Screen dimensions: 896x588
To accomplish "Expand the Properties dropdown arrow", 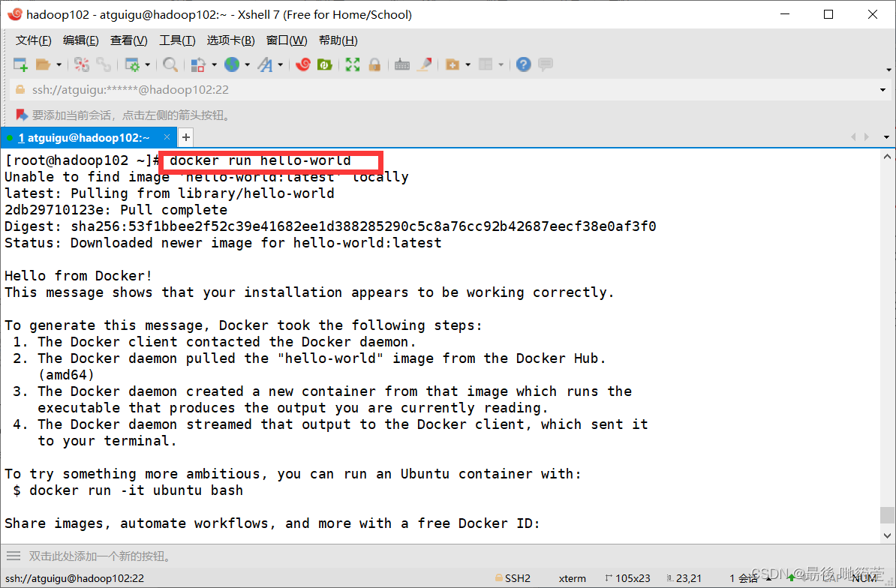I will (147, 64).
